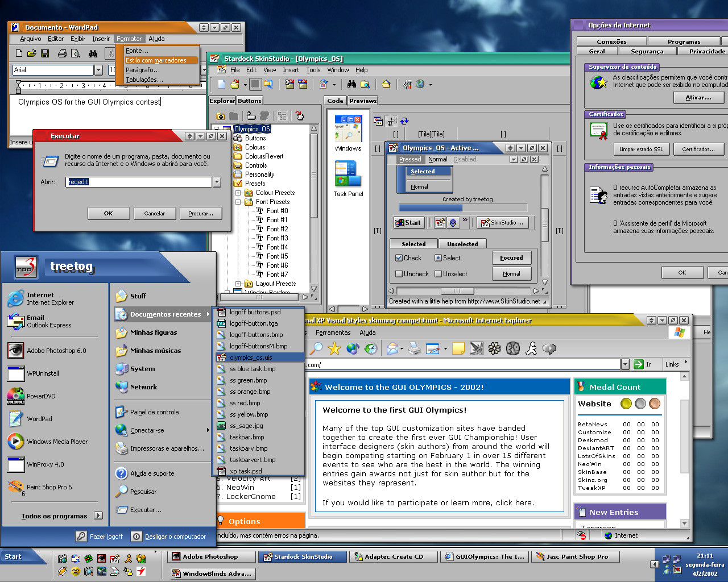Screen dimensions: 728x582
Task: Click the globe icon in SkinStudio toolbar
Action: point(420,84)
